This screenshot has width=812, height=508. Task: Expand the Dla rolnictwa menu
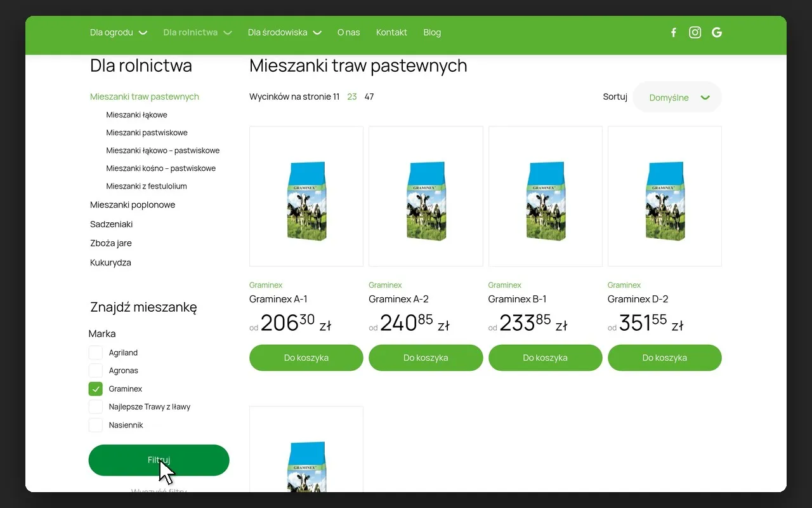(x=197, y=32)
